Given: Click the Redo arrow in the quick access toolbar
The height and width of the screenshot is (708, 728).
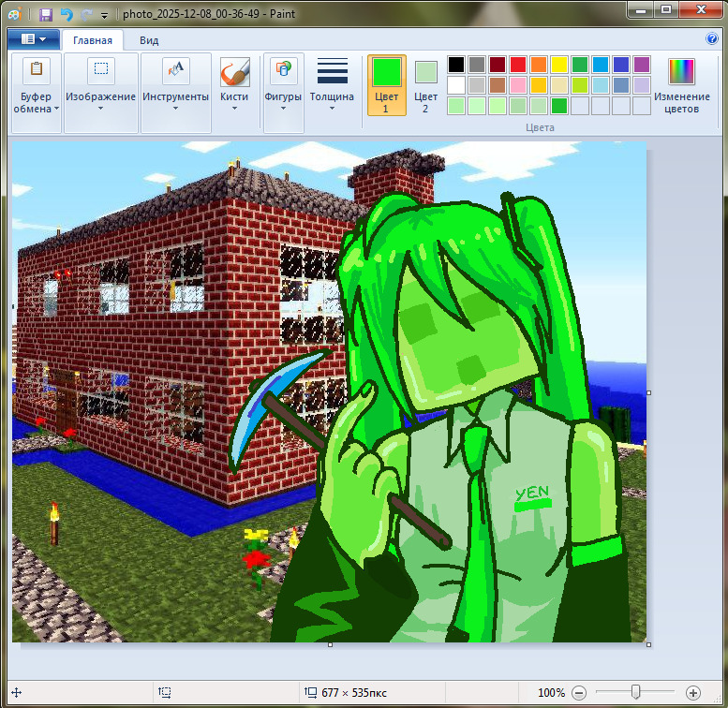Looking at the screenshot, I should click(86, 14).
